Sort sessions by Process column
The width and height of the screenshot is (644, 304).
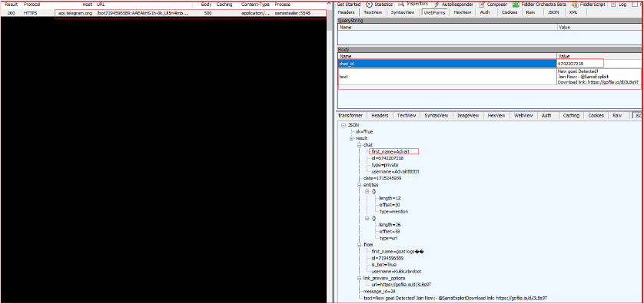tap(283, 5)
